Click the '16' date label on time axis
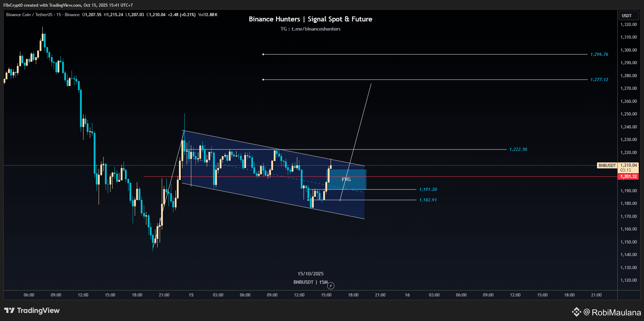 click(x=407, y=295)
